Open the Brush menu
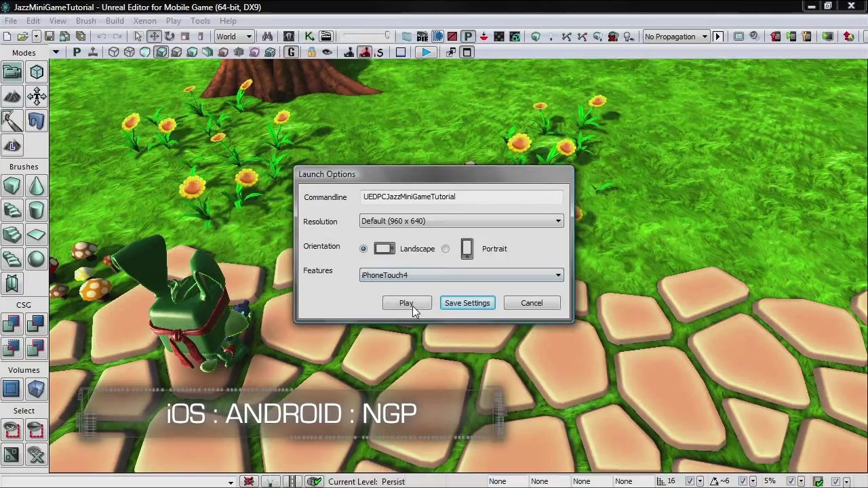Viewport: 868px width, 488px height. click(85, 21)
